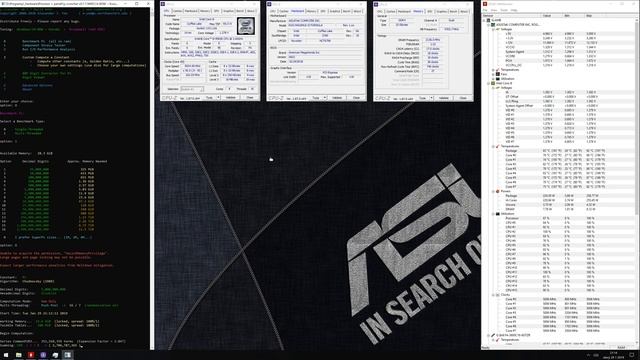Screen dimensions: 640x360
Task: Click the Intel Core i9 logo in CPU-Z
Action: pos(246,26)
